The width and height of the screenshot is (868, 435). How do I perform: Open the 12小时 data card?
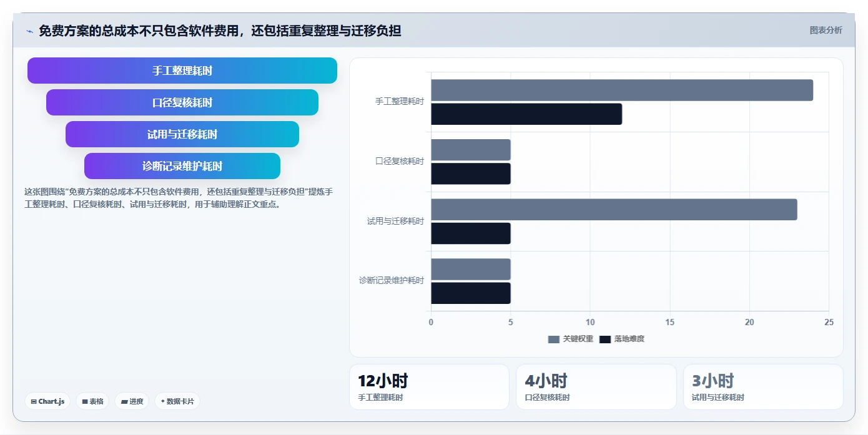[x=430, y=387]
